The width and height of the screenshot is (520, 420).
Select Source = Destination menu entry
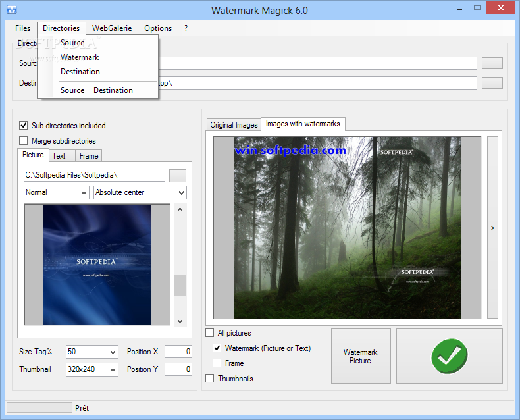[97, 90]
